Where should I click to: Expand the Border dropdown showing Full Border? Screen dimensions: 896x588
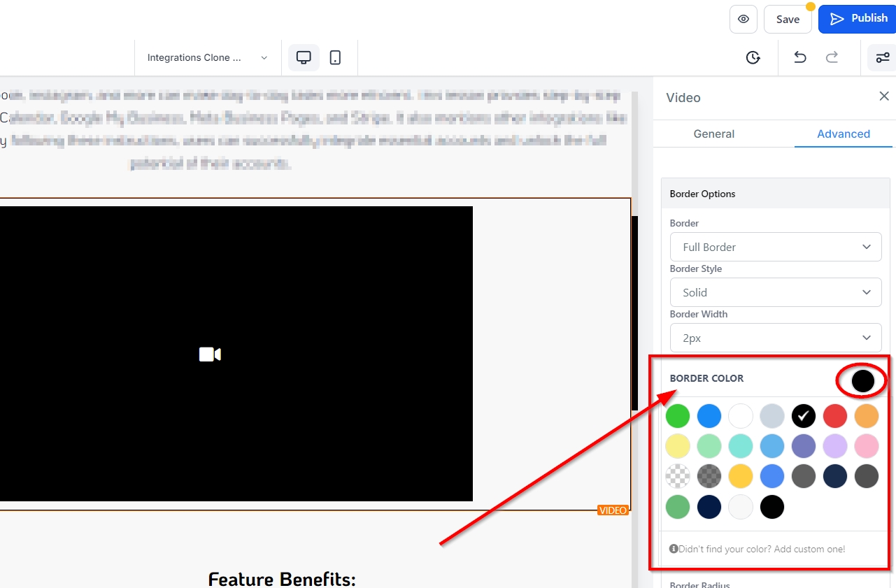tap(775, 247)
